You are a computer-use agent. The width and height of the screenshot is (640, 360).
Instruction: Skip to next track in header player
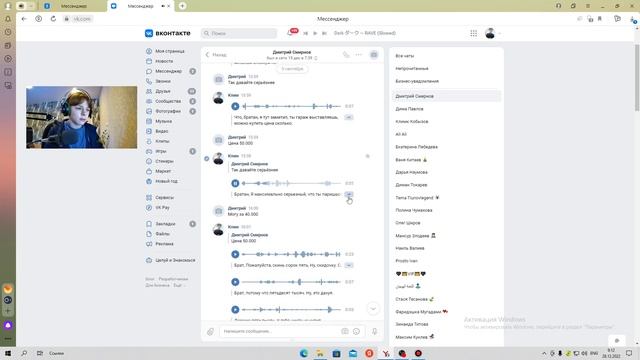324,33
